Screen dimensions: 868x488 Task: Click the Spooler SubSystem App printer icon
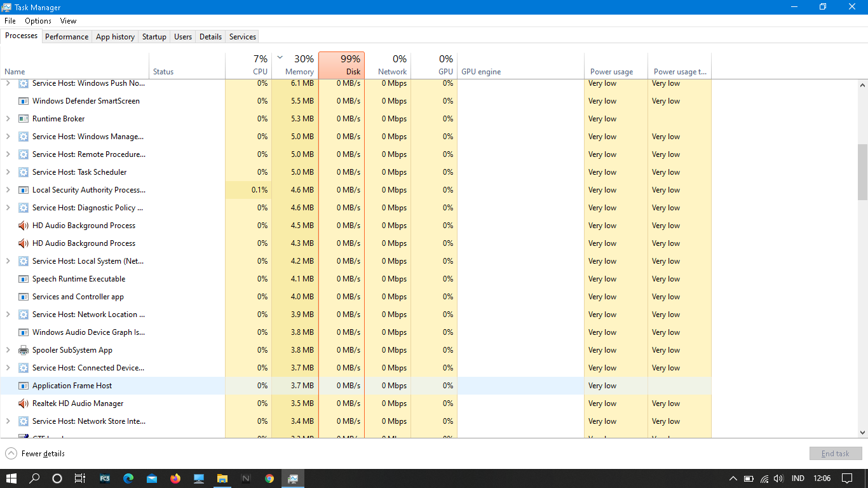[x=24, y=350]
